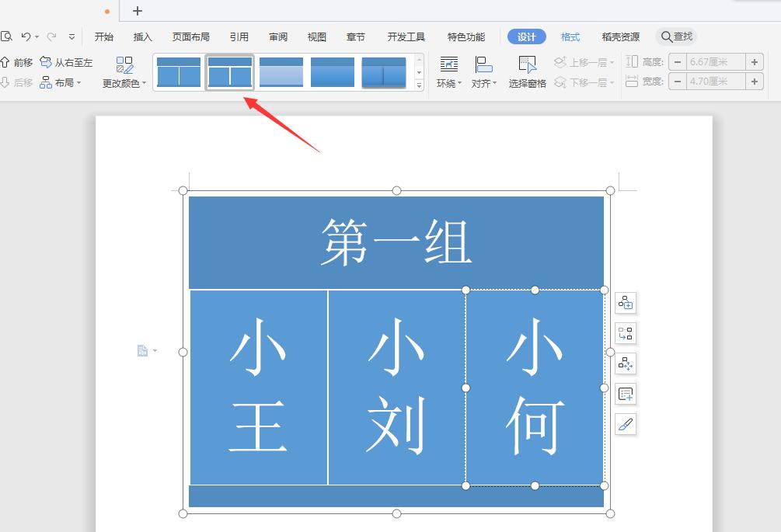Screen dimensions: 781x532
Task: Open the 插入 ribbon tab
Action: point(142,36)
